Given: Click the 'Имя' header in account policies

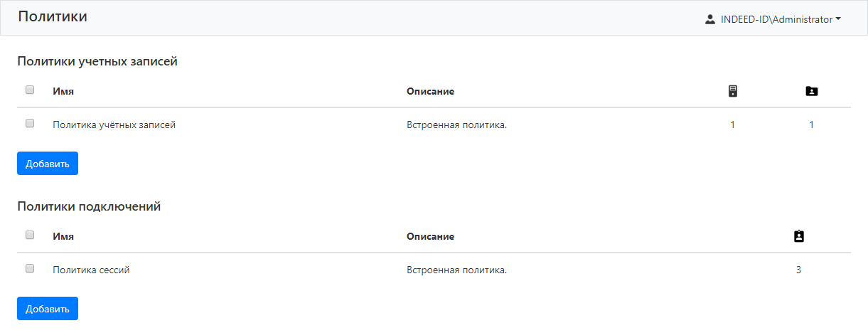Looking at the screenshot, I should [63, 91].
